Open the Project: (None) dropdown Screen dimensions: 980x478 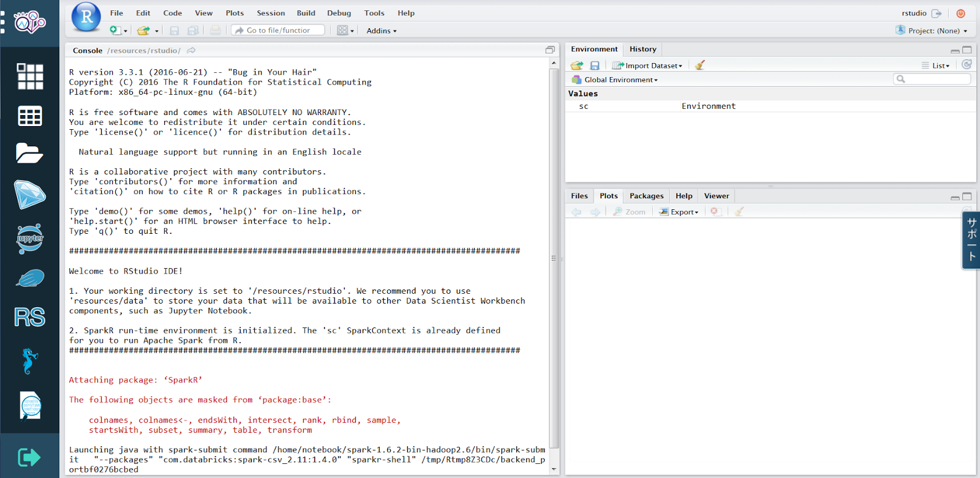(x=932, y=31)
